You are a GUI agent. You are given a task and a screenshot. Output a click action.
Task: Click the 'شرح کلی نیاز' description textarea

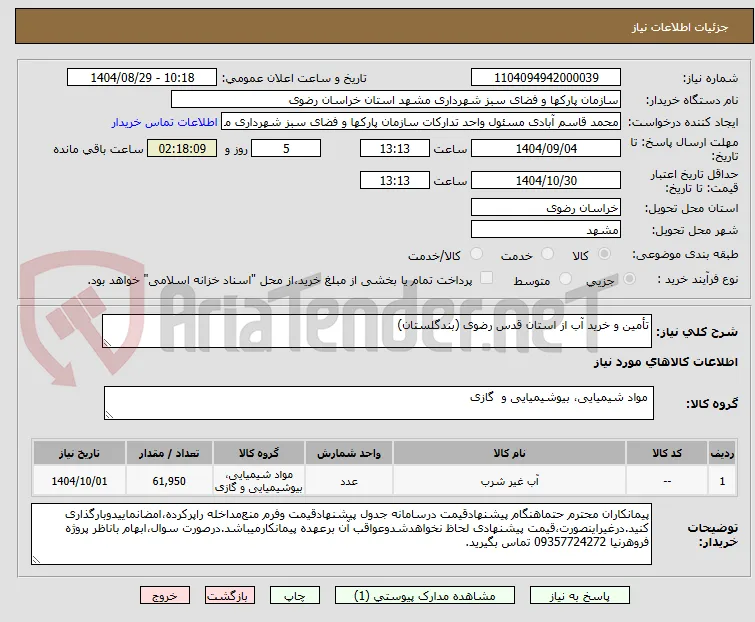click(x=377, y=331)
